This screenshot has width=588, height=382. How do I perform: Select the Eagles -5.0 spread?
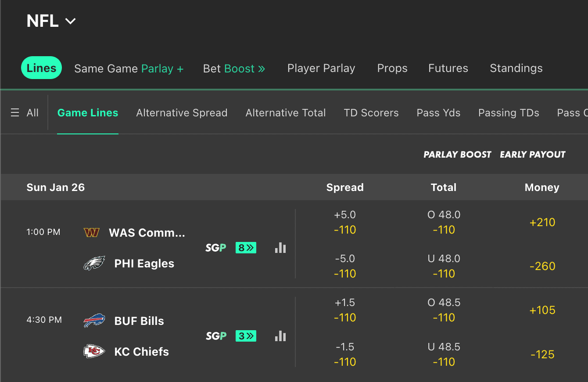coord(345,266)
